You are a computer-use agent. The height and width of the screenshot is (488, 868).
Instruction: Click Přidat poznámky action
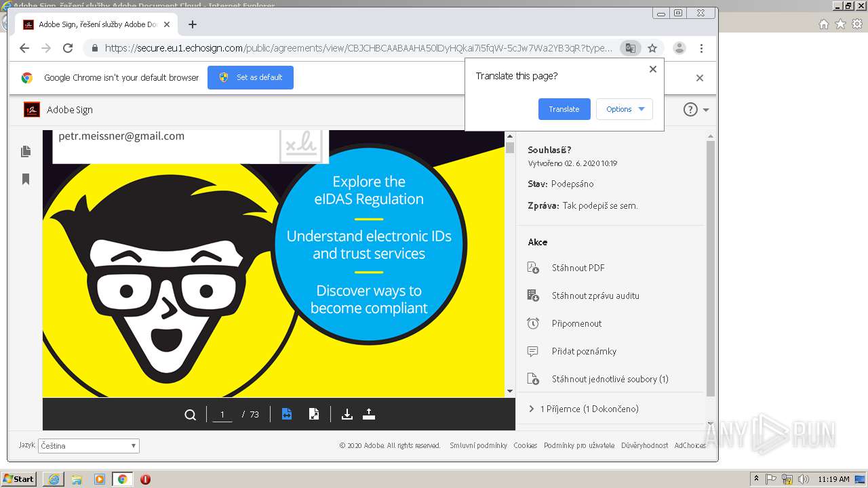pyautogui.click(x=584, y=351)
